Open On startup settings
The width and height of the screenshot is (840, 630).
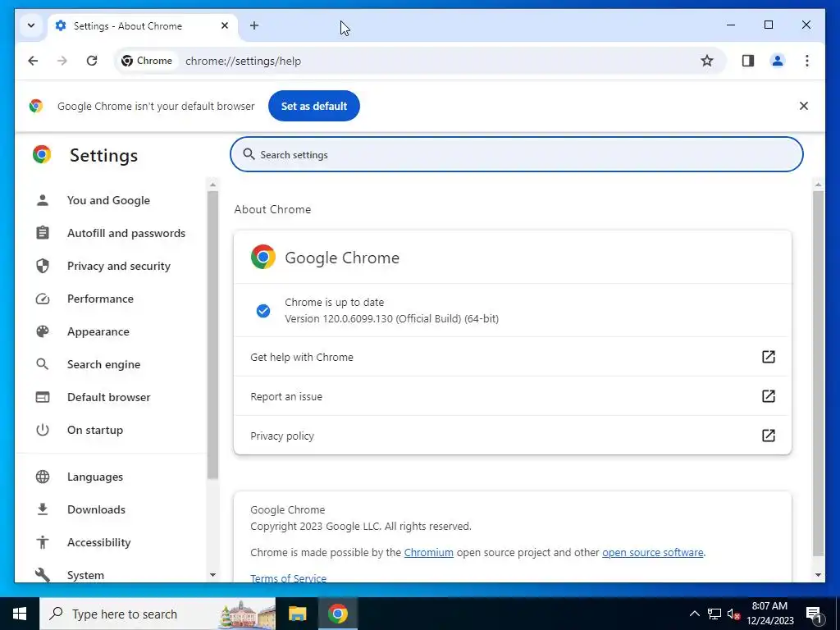tap(95, 430)
